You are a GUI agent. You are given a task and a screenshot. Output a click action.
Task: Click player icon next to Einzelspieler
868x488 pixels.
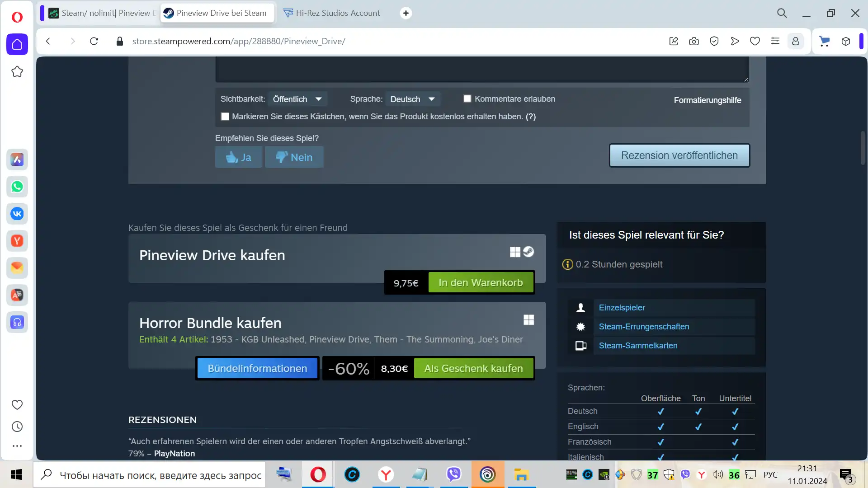(x=581, y=308)
